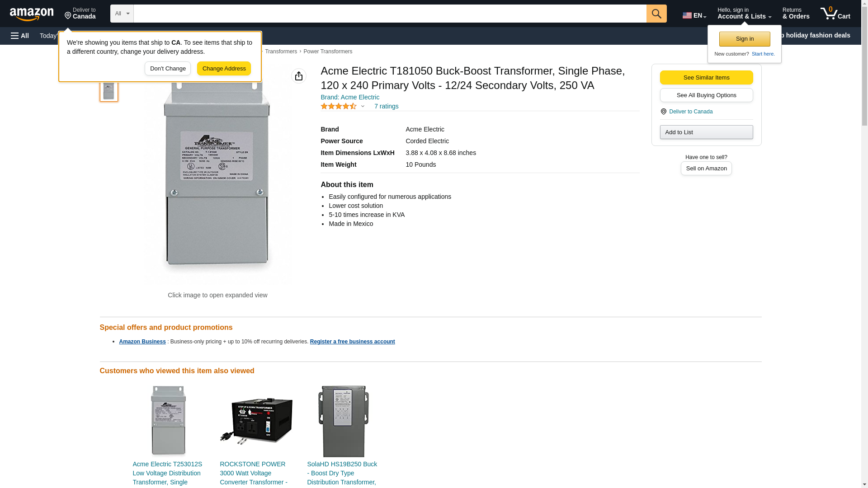The width and height of the screenshot is (868, 488).
Task: Open holiday fashion deals link
Action: pos(816,35)
